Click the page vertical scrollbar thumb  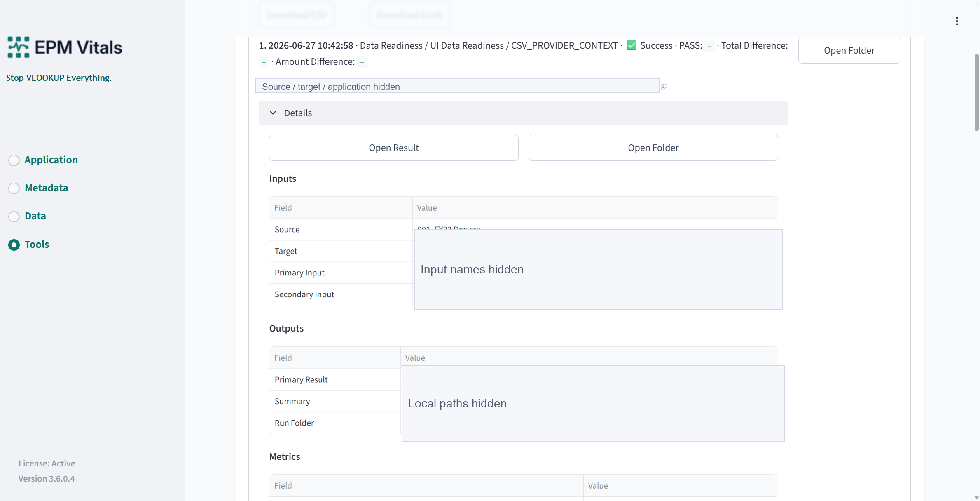[x=976, y=92]
